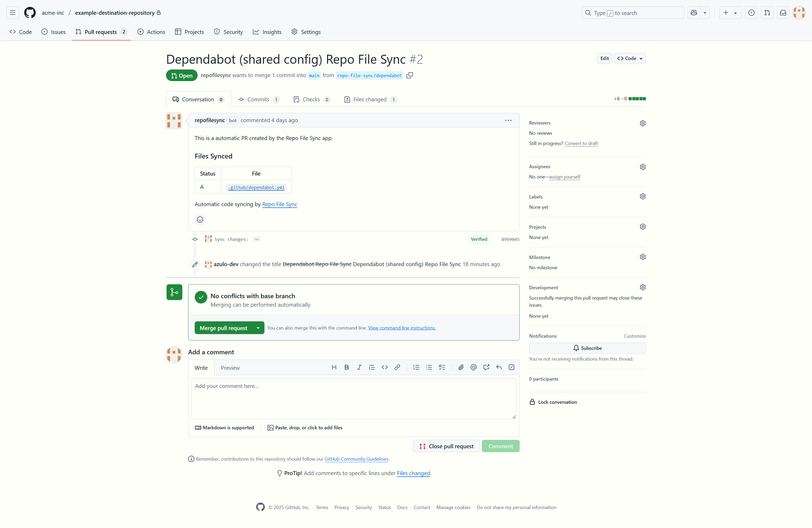Edit Assignees via gear icon
The height and width of the screenshot is (528, 812).
click(643, 167)
